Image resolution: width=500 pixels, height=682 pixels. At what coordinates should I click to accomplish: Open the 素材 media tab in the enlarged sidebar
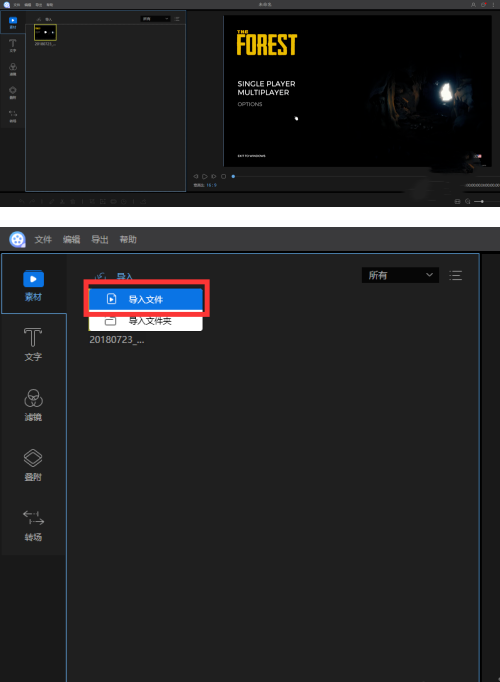33,285
